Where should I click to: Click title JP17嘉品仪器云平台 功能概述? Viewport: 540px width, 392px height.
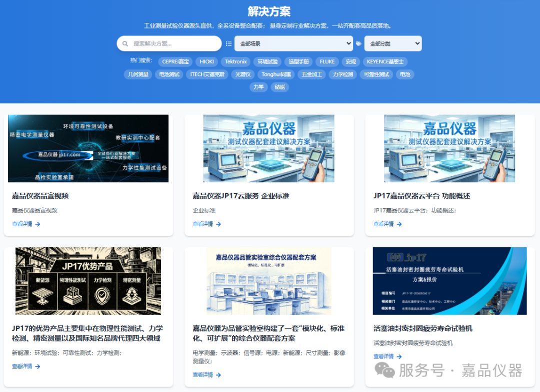point(421,196)
